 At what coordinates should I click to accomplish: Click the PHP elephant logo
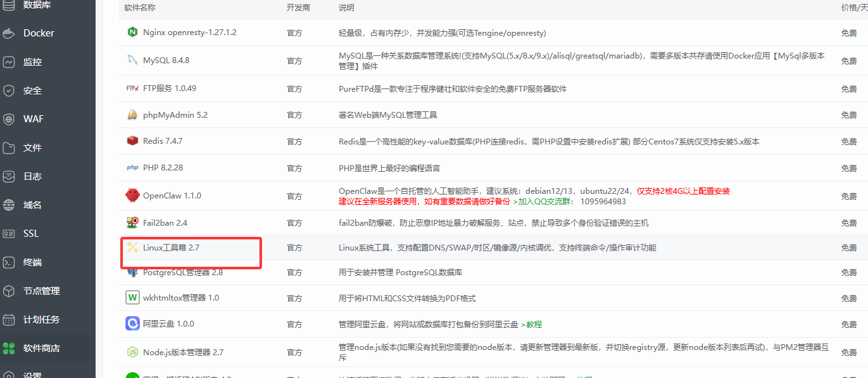point(132,167)
